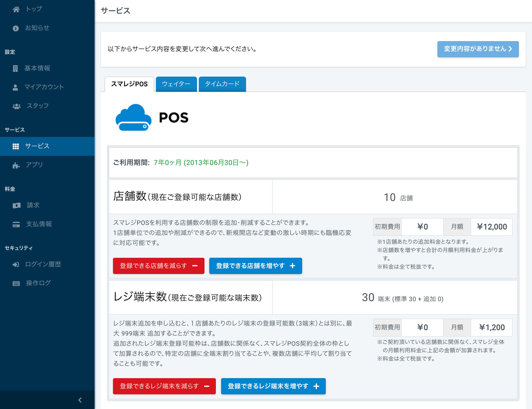Open the お知らせ menu item
Screen dimensions: 532x409
(47, 28)
